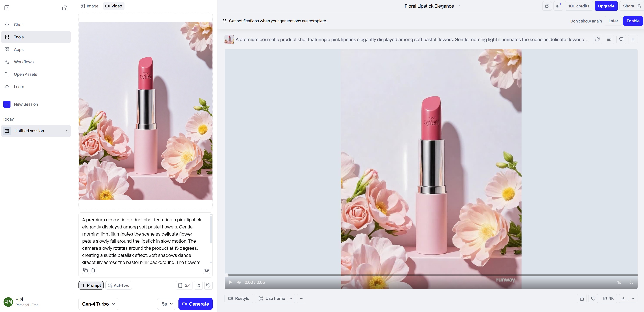Screen dimensions: 644x312
Task: Reset settings with circular arrow icon
Action: (208, 285)
